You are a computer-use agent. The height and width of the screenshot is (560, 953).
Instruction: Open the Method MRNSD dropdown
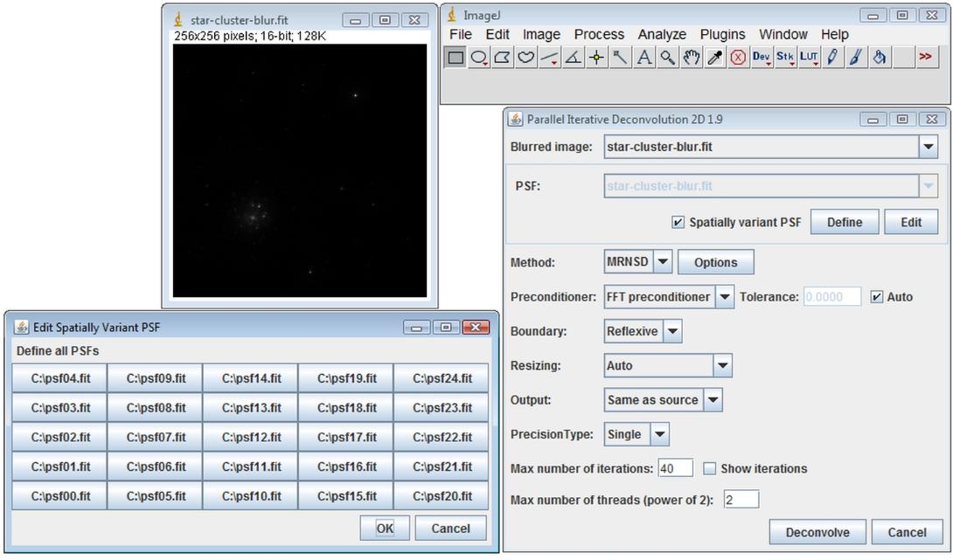point(663,262)
